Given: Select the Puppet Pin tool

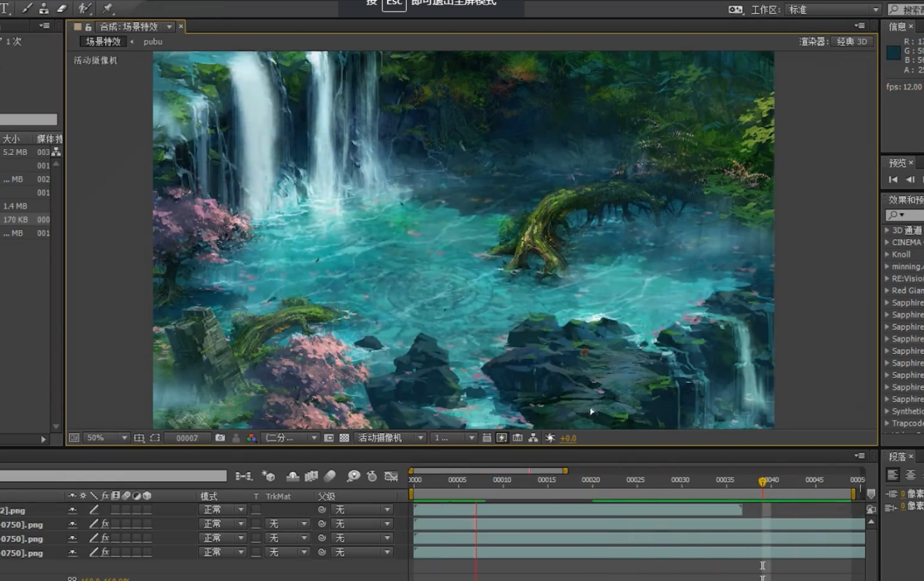Looking at the screenshot, I should coord(107,8).
